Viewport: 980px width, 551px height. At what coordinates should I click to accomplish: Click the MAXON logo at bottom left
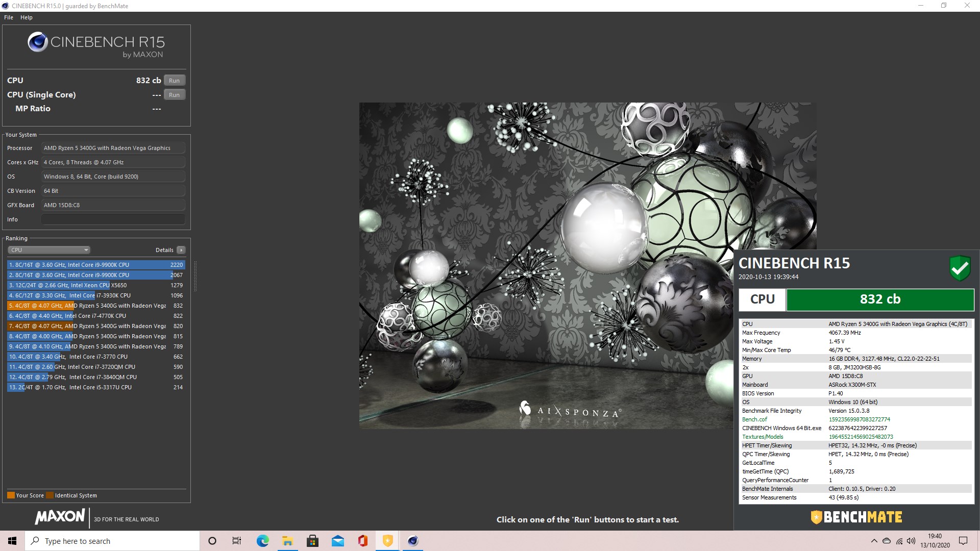click(60, 517)
